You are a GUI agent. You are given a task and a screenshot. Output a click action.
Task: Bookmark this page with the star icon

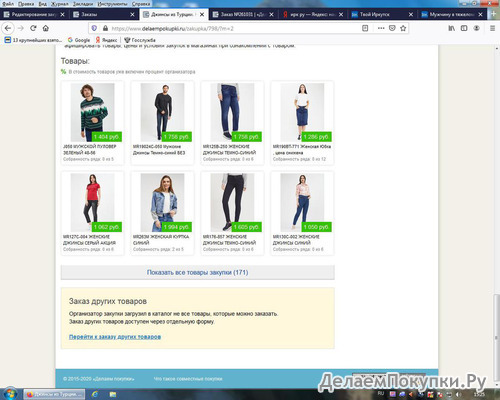[x=403, y=28]
